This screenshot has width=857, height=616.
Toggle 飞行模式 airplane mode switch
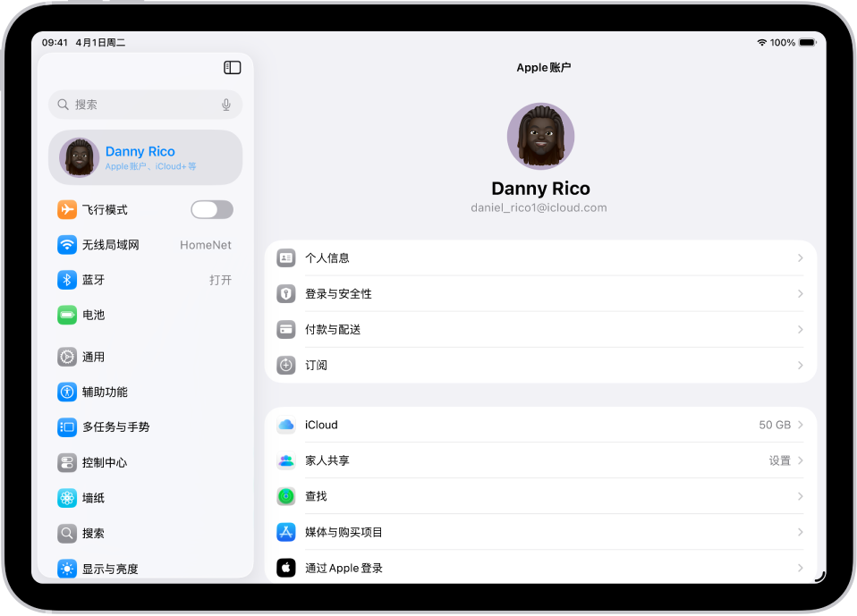click(x=212, y=208)
